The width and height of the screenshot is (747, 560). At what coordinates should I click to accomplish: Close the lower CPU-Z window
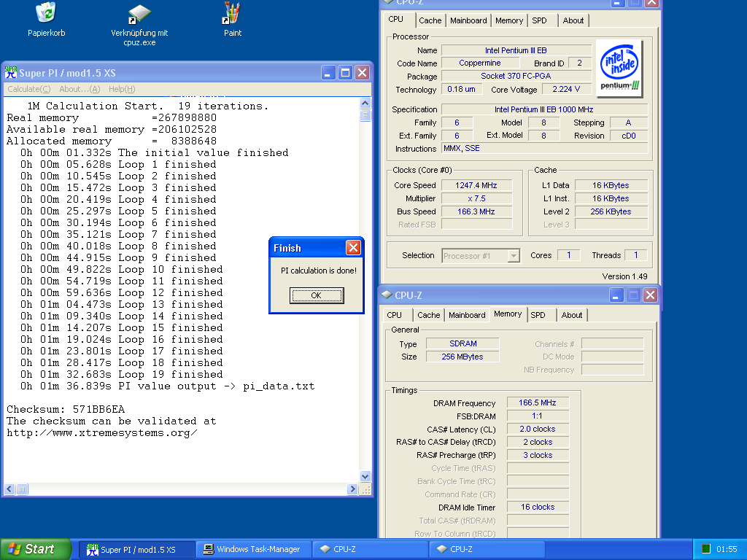pyautogui.click(x=650, y=295)
